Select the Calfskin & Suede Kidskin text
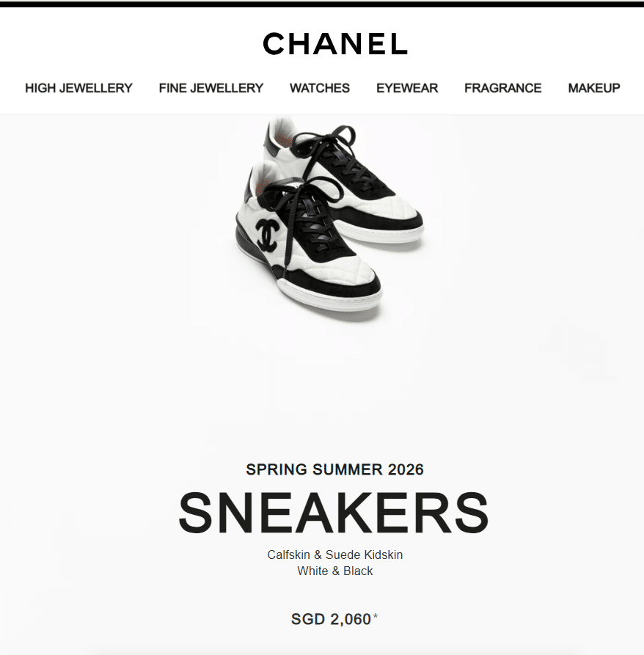The width and height of the screenshot is (644, 655). click(x=335, y=555)
